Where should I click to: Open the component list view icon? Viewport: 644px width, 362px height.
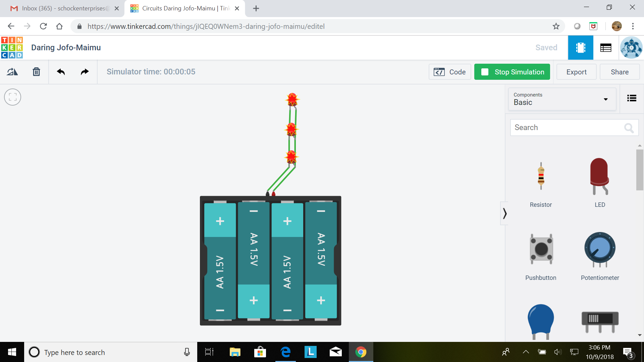631,98
